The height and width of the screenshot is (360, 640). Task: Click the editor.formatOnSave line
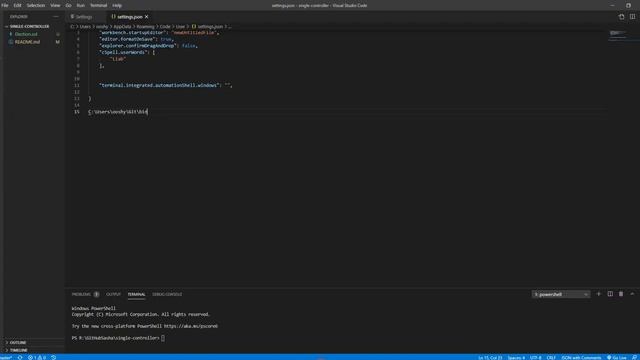[x=137, y=39]
